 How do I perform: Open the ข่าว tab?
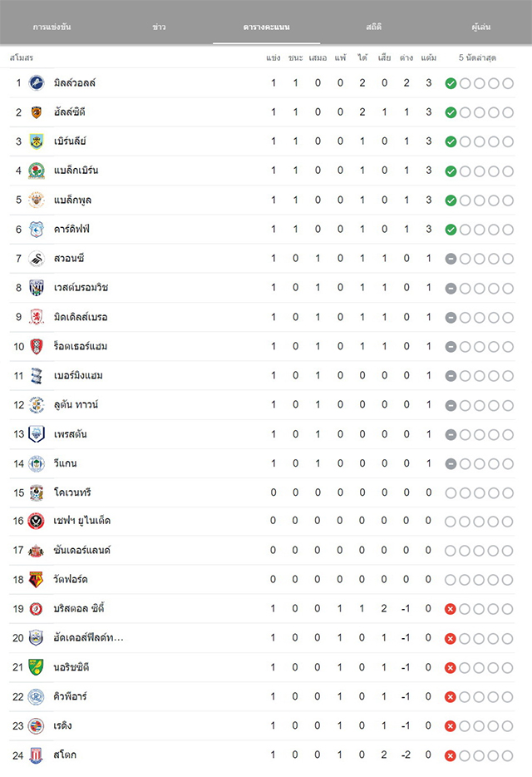pos(159,27)
